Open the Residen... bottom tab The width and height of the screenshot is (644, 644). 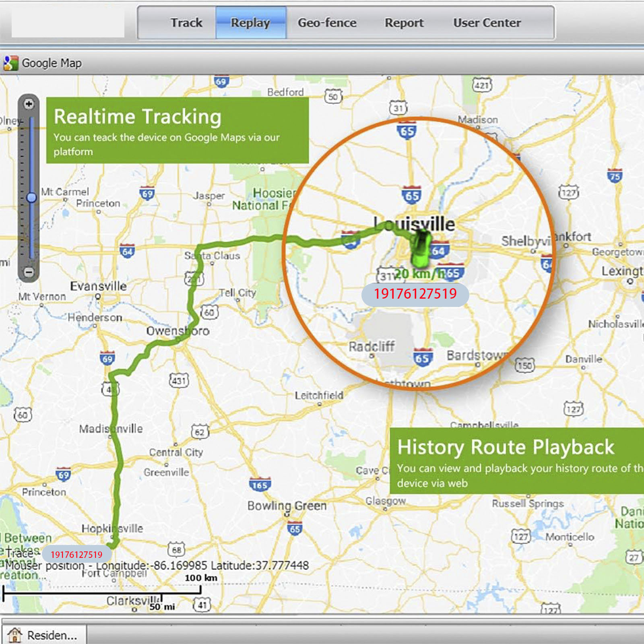point(44,635)
